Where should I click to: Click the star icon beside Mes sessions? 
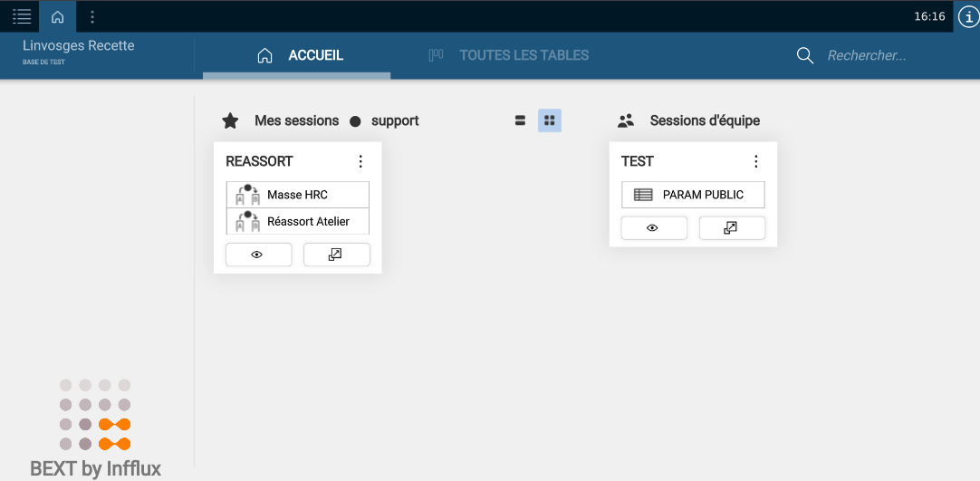(x=230, y=120)
